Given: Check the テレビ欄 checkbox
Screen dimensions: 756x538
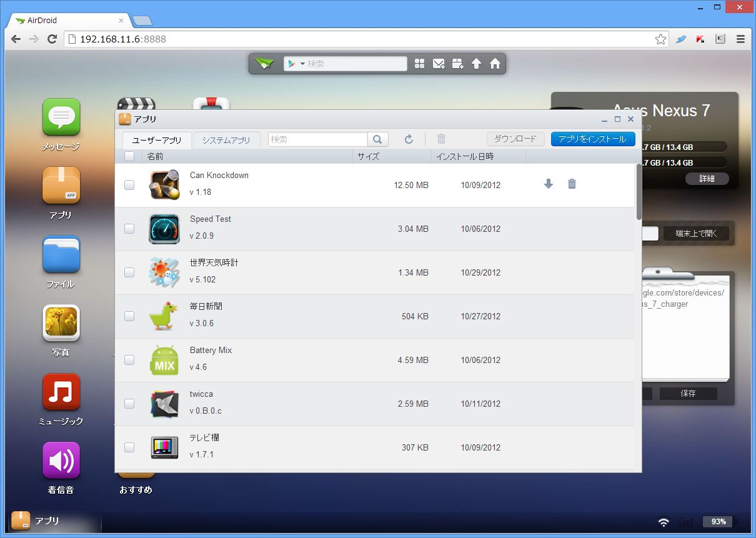Looking at the screenshot, I should pyautogui.click(x=129, y=447).
